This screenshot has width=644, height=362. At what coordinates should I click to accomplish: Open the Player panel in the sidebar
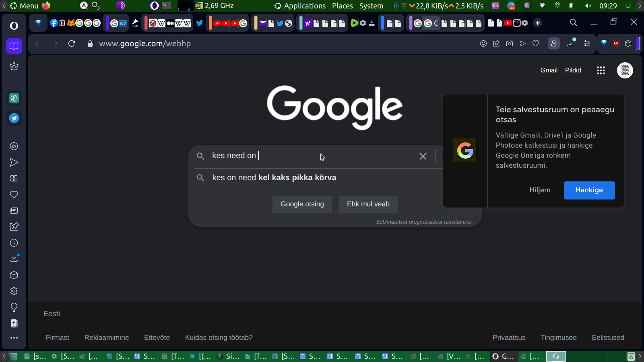14,146
